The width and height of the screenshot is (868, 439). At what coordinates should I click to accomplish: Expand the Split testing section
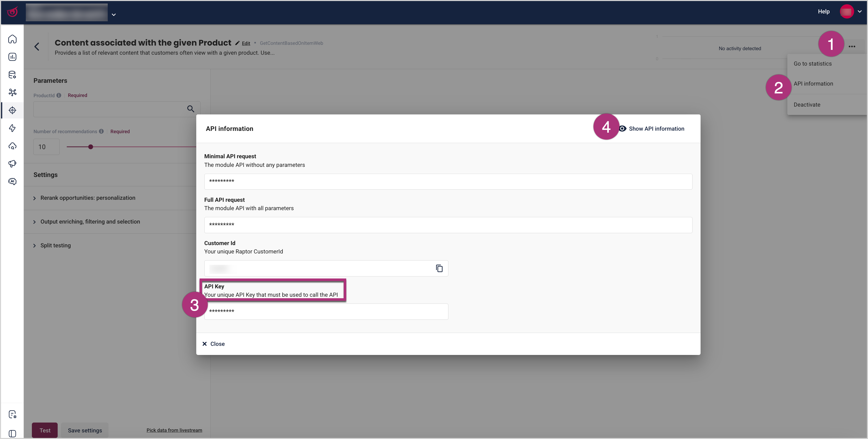(56, 246)
